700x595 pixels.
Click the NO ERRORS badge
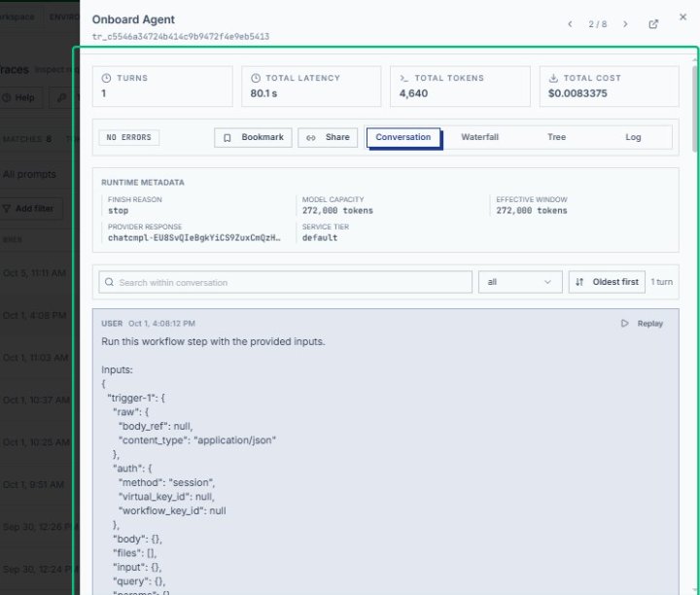128,137
